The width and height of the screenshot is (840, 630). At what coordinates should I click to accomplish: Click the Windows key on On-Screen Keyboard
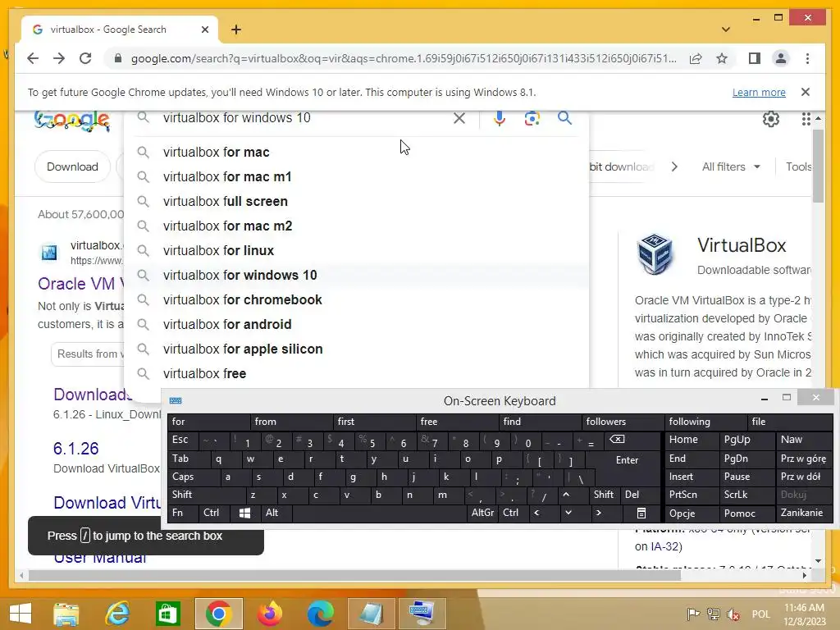tap(244, 514)
